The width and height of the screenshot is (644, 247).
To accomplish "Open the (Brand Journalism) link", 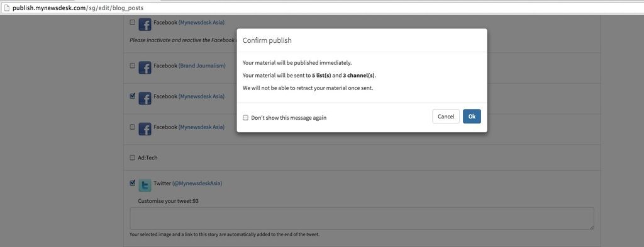I will point(202,66).
